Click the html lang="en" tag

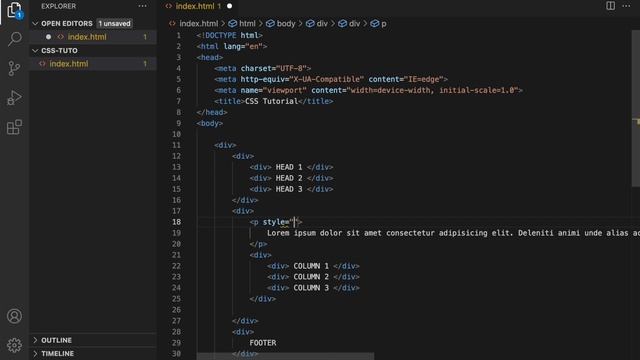pos(232,47)
